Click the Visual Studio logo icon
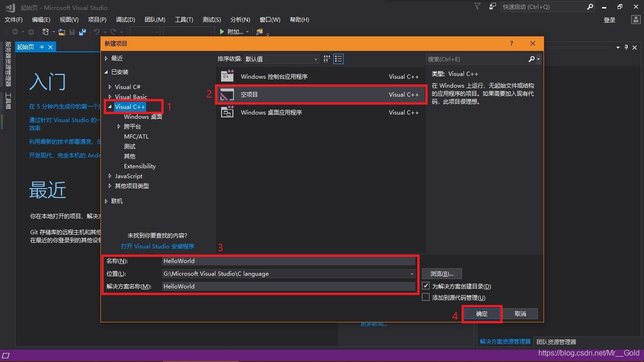Viewport: 644px width, 362px height. click(10, 7)
